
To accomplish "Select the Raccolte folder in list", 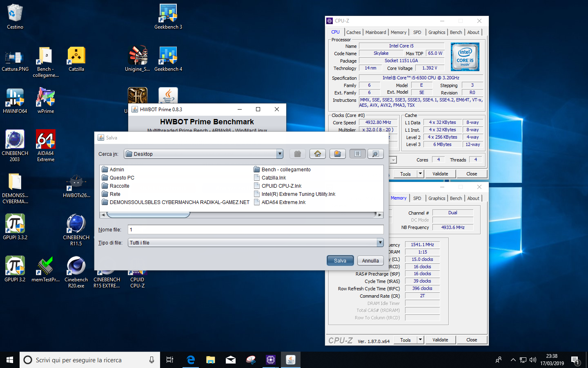I will pyautogui.click(x=116, y=186).
